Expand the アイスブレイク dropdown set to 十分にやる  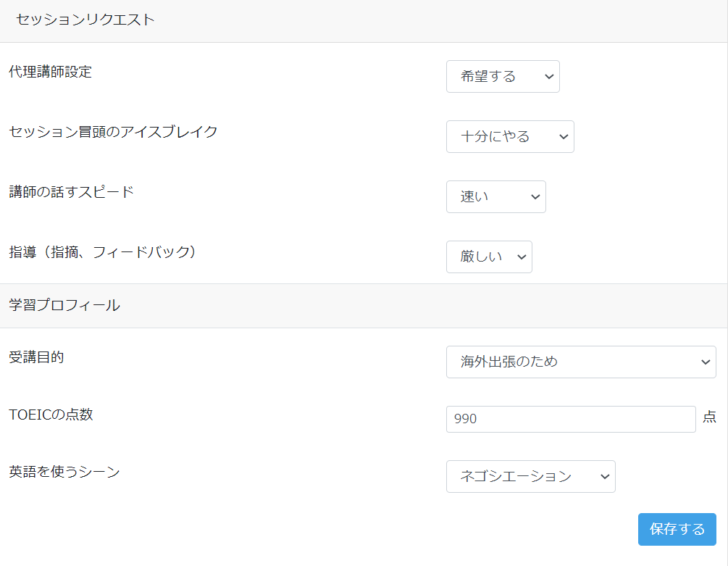pyautogui.click(x=509, y=136)
